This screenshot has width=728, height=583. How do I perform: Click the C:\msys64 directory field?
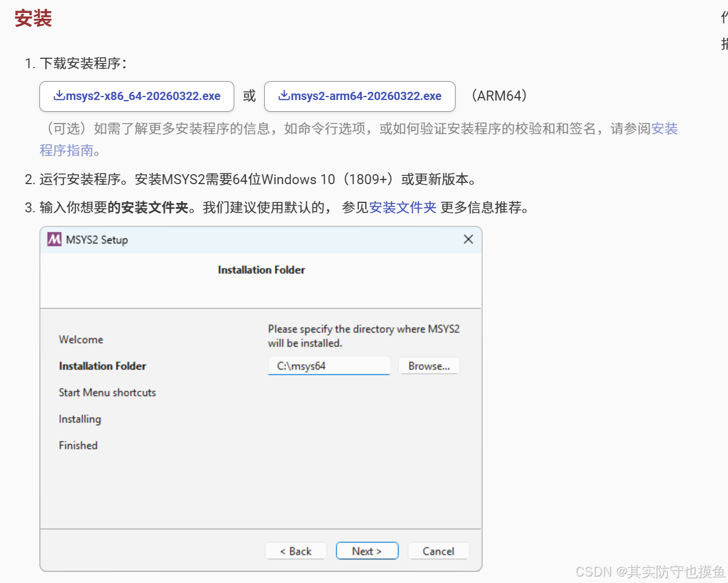pyautogui.click(x=329, y=366)
